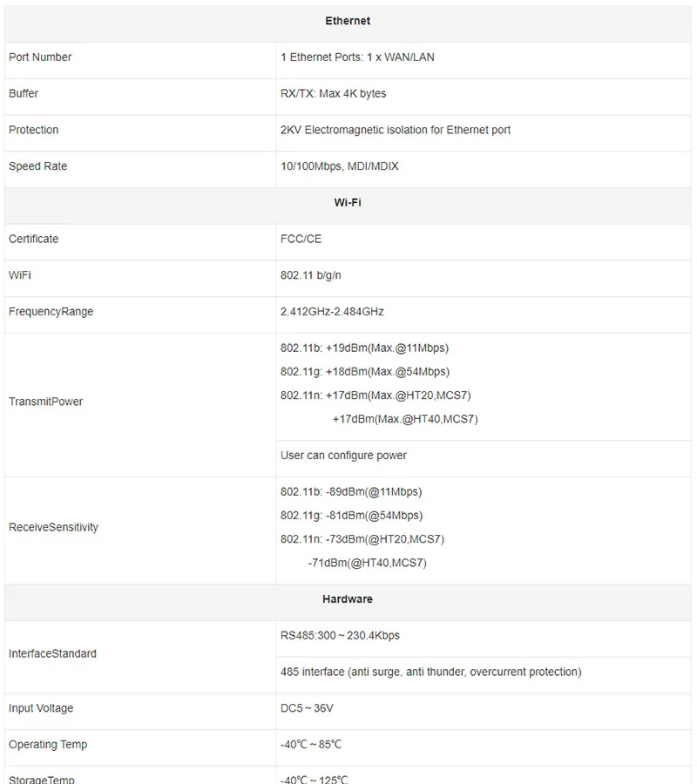The image size is (697, 784).
Task: Click the 2.412GHz-2.484GHz frequency value
Action: coord(332,312)
